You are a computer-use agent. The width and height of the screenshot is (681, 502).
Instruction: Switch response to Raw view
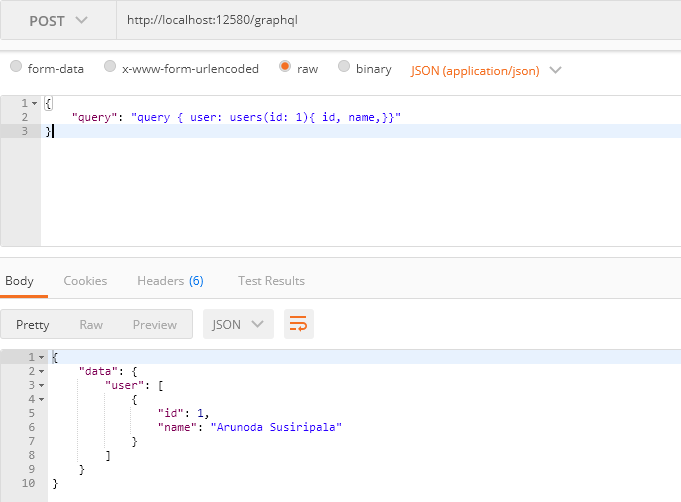coord(91,324)
